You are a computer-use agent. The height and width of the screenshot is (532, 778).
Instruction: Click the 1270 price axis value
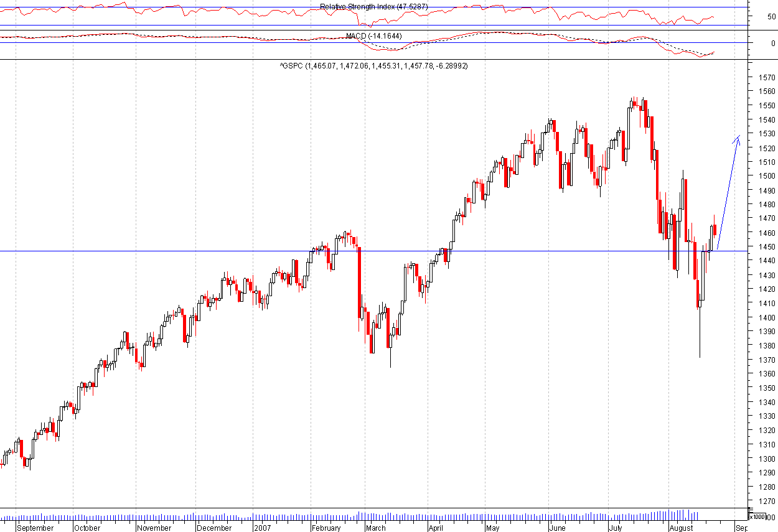(766, 501)
